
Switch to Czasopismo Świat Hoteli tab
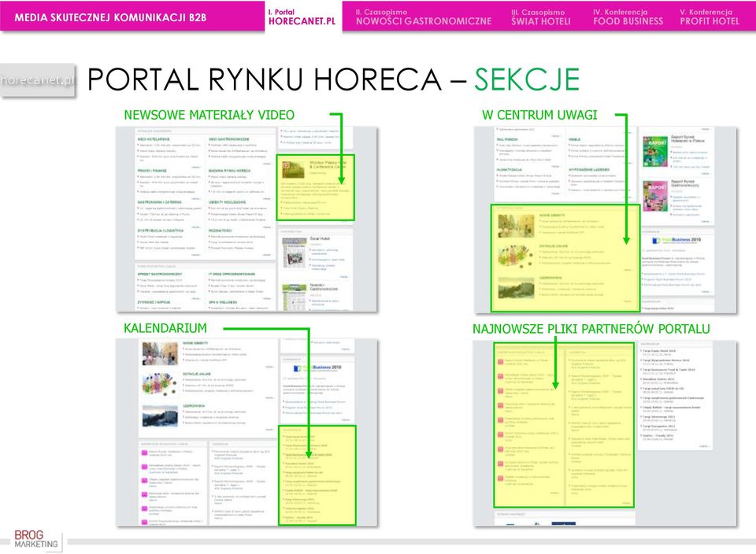[x=540, y=17]
